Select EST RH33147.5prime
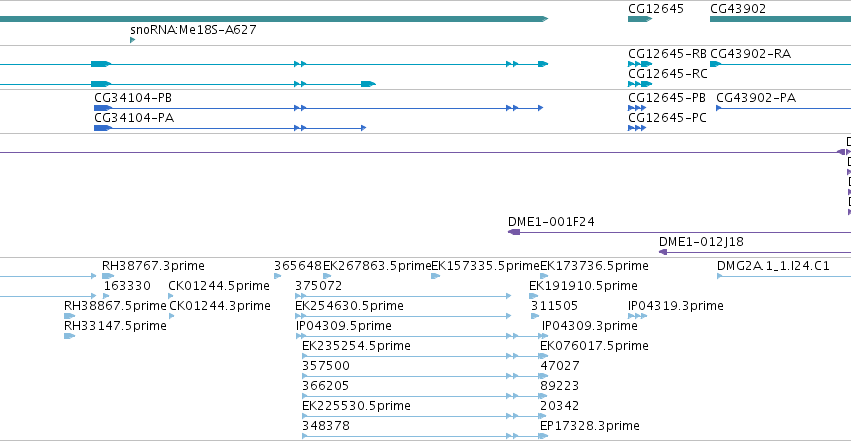Screen dimensions: 851x441 pyautogui.click(x=115, y=326)
